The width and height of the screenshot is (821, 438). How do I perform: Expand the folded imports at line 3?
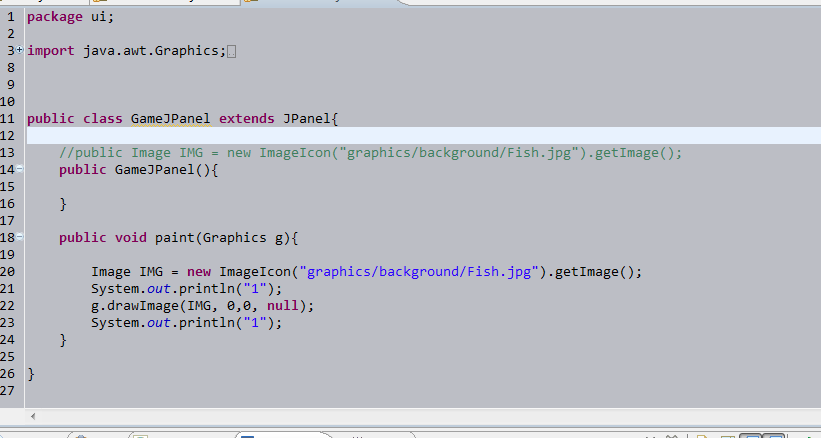[19, 50]
